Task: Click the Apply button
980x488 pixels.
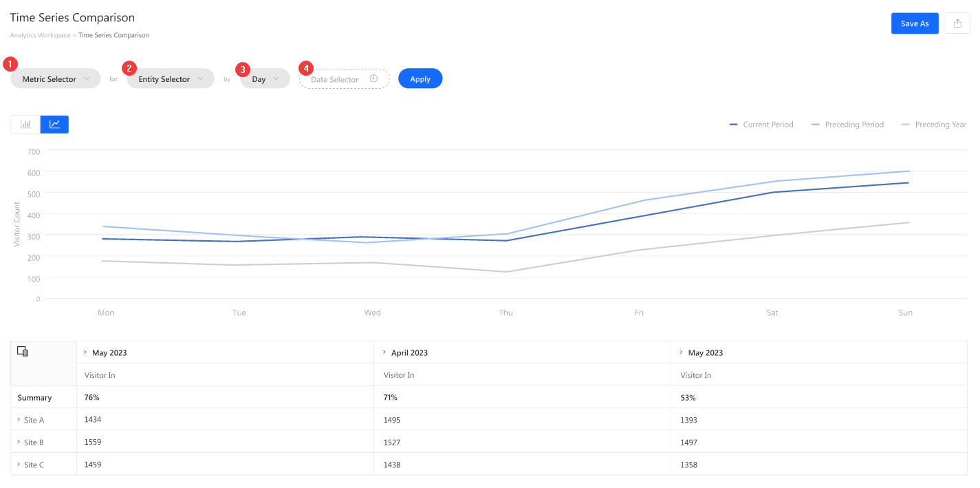Action: [420, 79]
